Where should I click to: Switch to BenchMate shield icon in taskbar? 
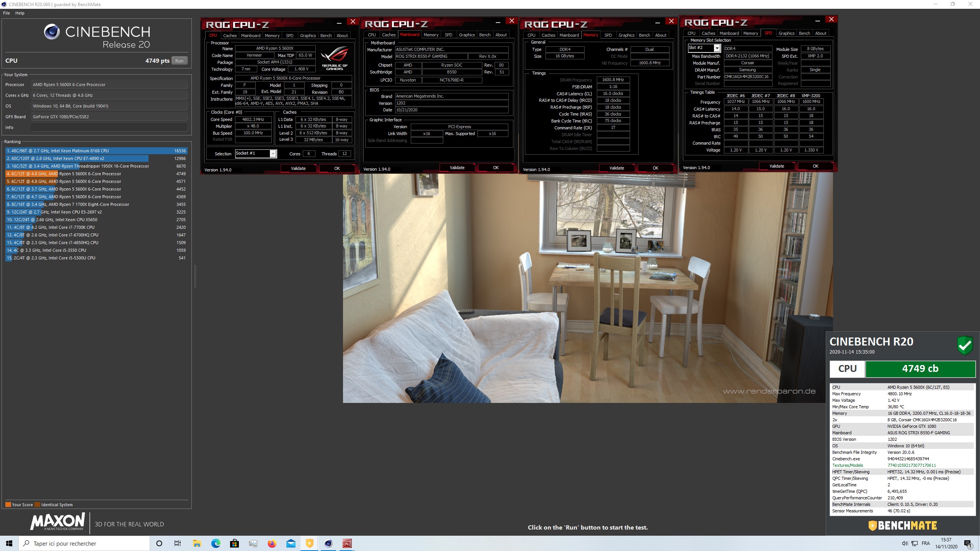[x=310, y=543]
